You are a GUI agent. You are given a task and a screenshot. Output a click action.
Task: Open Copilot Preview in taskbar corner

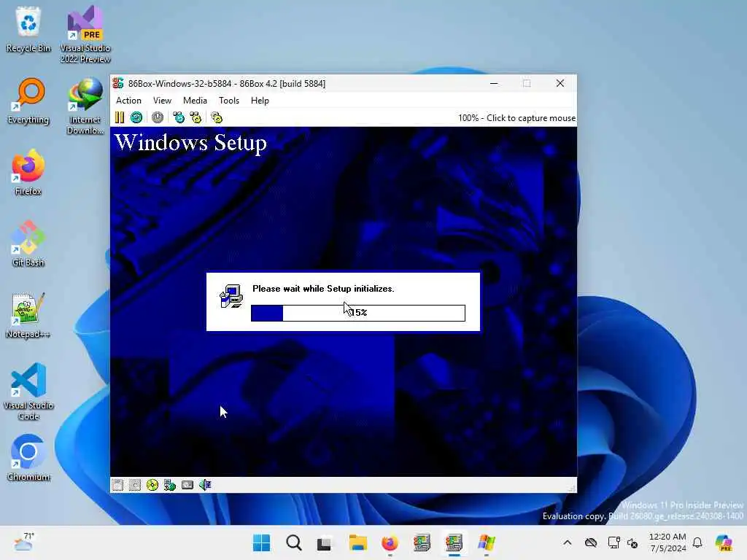tap(723, 542)
